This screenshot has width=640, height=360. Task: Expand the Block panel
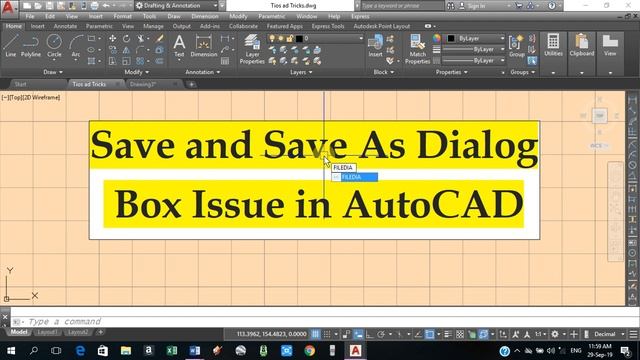(x=384, y=72)
